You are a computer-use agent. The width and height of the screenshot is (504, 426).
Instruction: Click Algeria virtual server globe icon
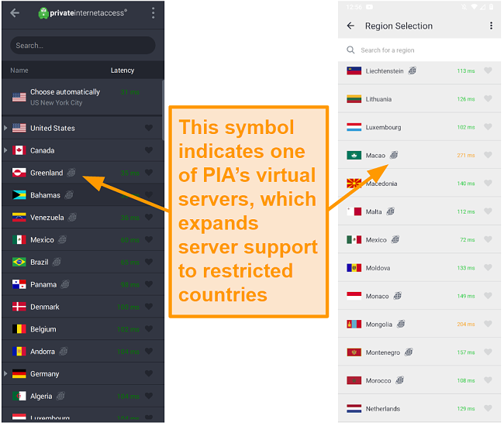tap(60, 396)
